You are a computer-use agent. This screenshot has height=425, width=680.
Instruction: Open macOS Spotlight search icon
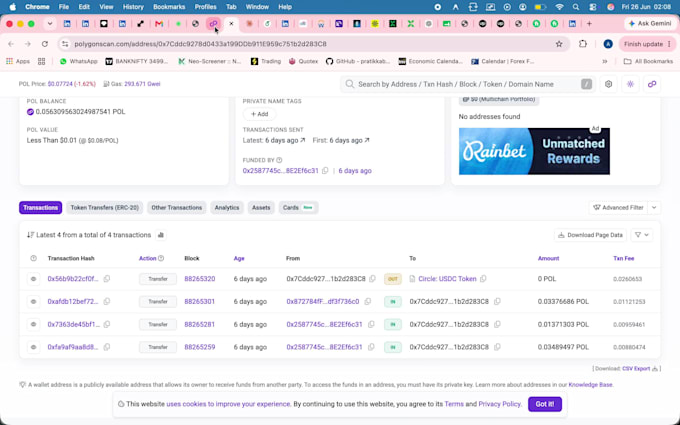coord(575,7)
